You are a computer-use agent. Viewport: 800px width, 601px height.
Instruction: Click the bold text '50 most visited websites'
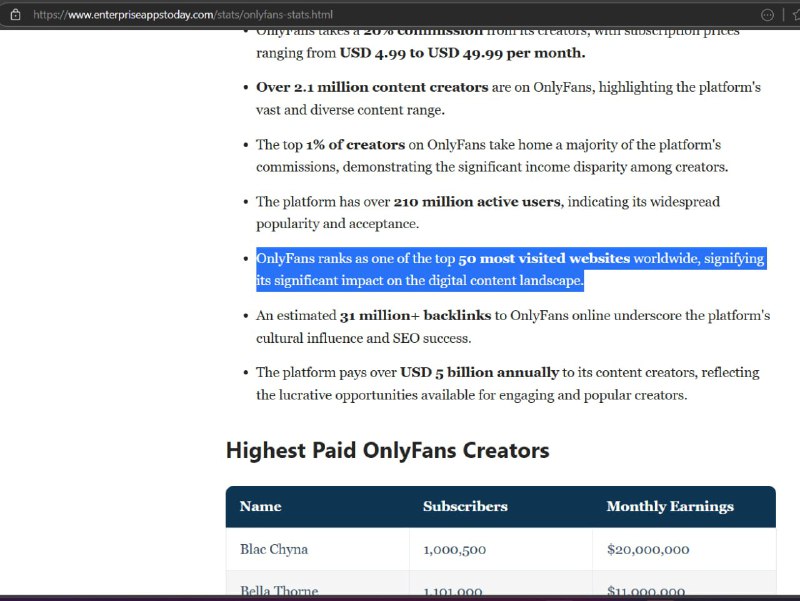point(544,259)
